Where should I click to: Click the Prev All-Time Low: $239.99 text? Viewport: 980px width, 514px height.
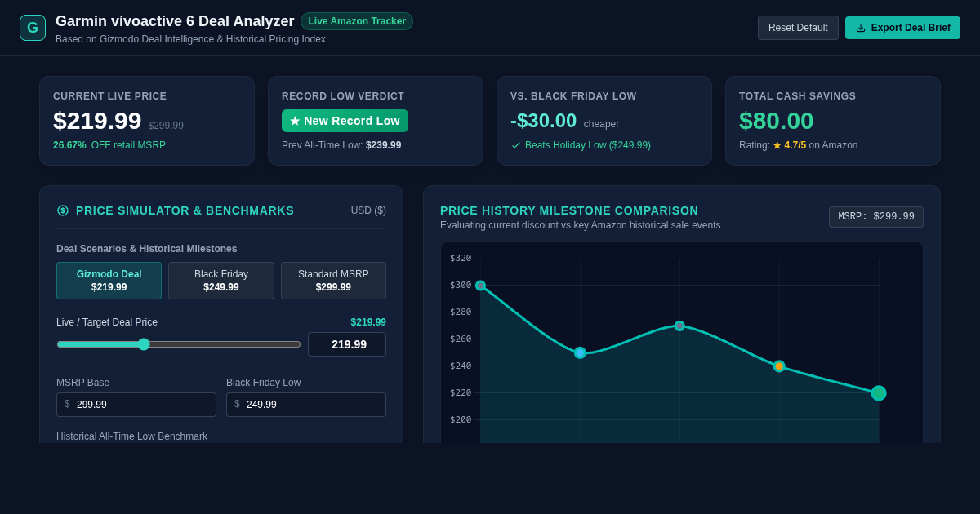341,145
